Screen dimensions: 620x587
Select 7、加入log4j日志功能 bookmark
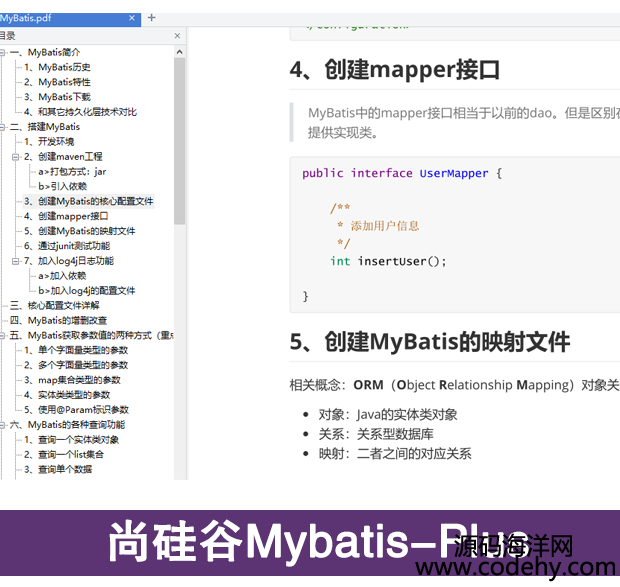(68, 261)
